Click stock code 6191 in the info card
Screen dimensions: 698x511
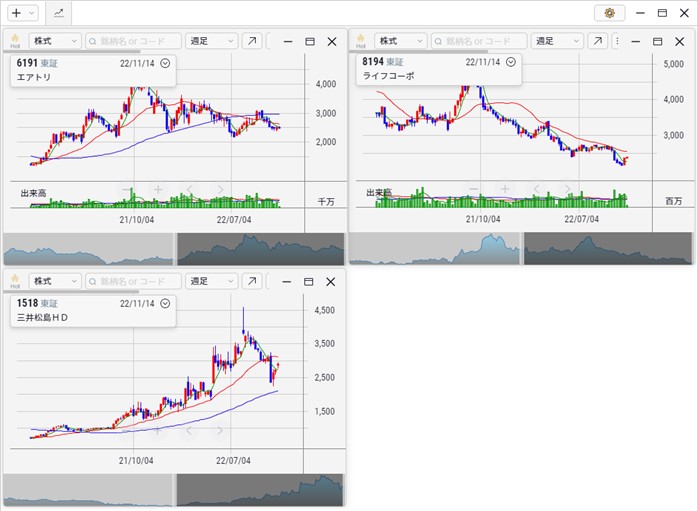(x=27, y=63)
